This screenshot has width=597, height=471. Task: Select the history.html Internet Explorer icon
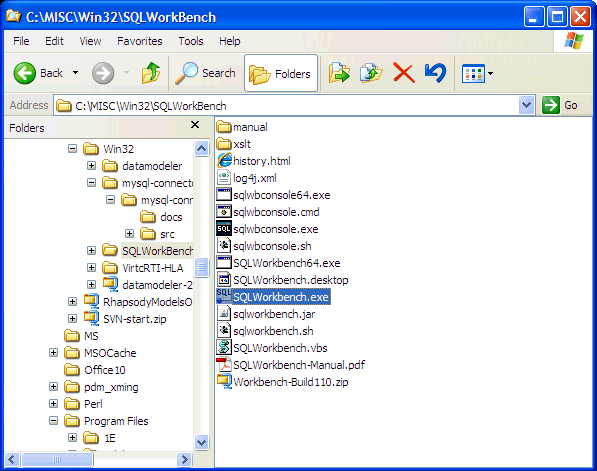point(224,160)
